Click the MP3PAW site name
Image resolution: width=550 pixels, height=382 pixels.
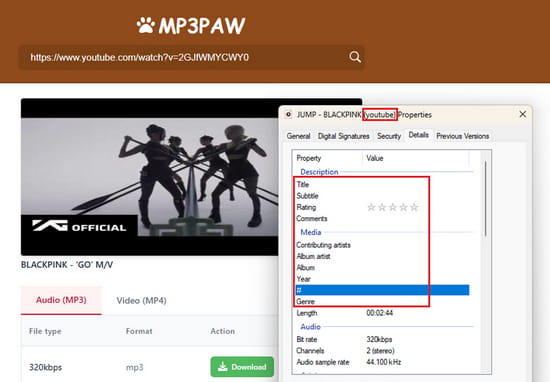(x=202, y=26)
